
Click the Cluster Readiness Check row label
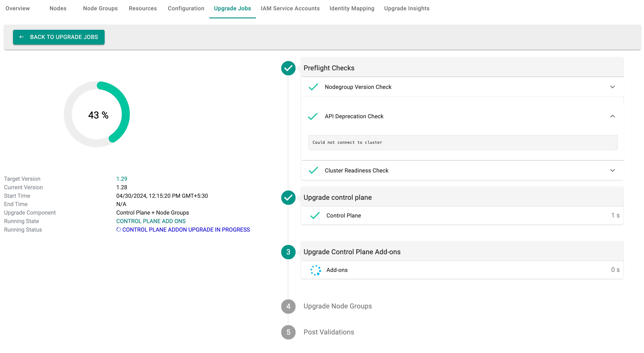pos(357,171)
